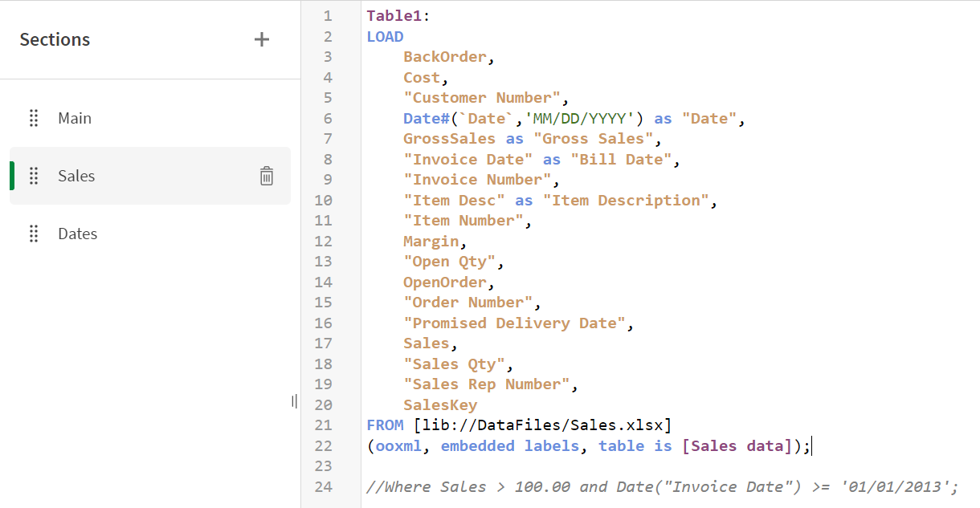Click the Sections heading
Viewport: 980px width, 508px height.
[55, 39]
